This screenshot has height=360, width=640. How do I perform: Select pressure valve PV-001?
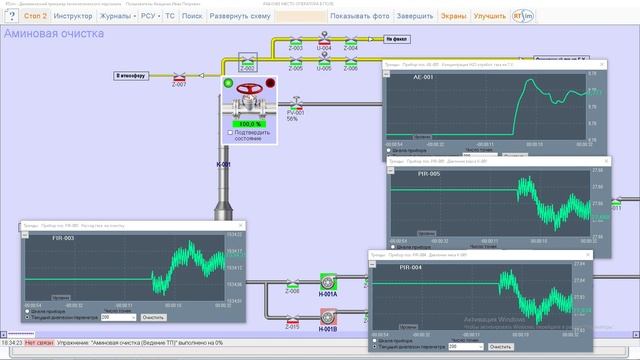point(296,104)
